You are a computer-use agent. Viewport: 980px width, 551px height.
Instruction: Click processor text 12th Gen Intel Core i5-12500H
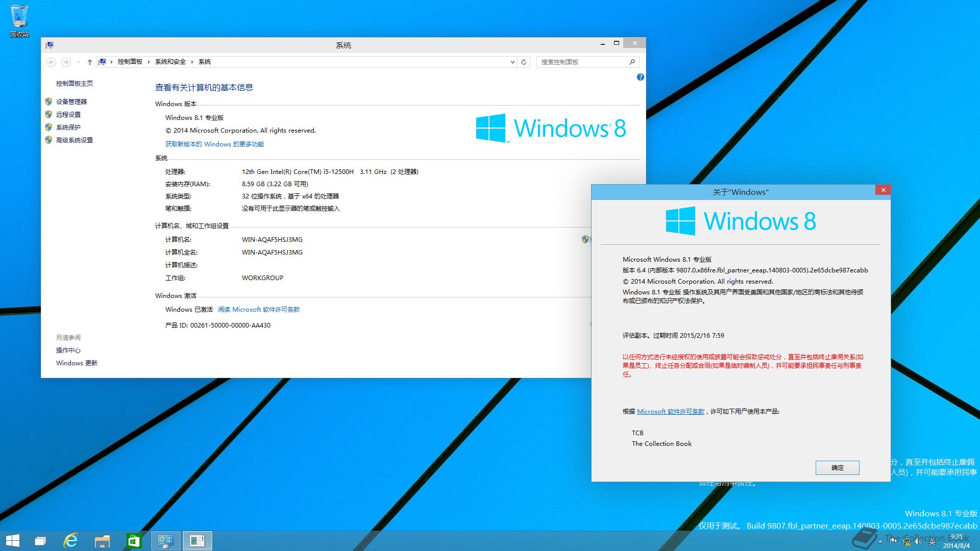(x=298, y=171)
